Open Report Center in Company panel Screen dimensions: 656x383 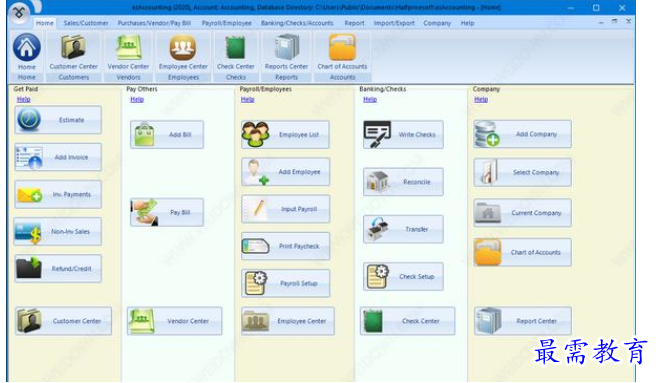pyautogui.click(x=523, y=321)
